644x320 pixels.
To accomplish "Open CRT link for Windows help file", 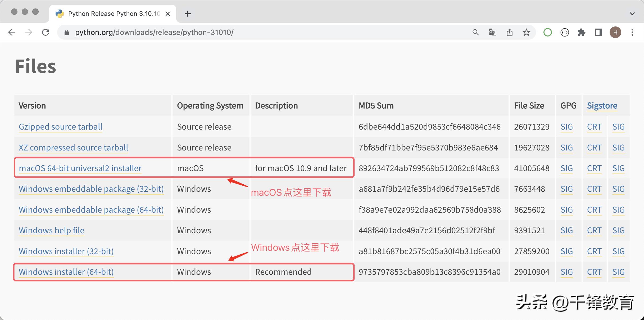I will click(x=594, y=230).
